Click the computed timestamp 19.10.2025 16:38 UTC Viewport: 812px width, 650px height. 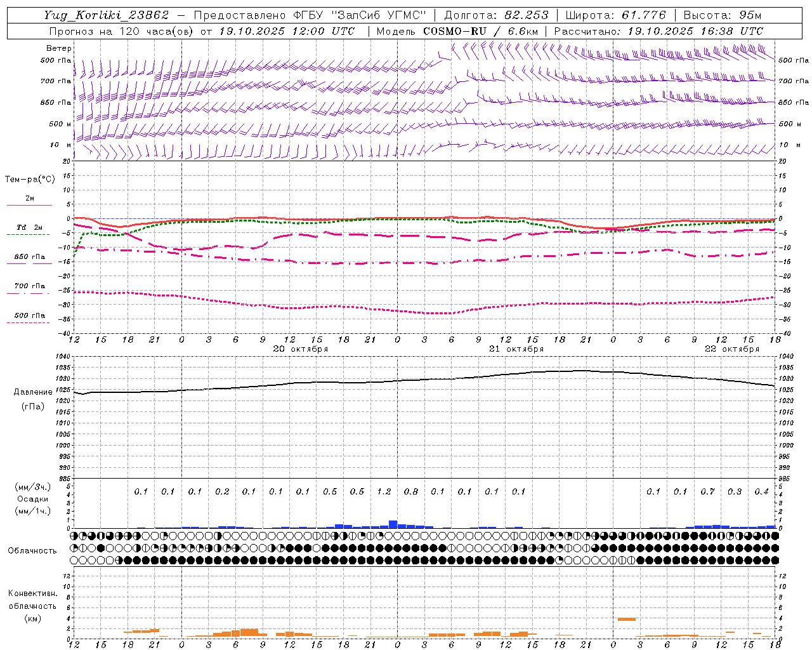(x=695, y=31)
